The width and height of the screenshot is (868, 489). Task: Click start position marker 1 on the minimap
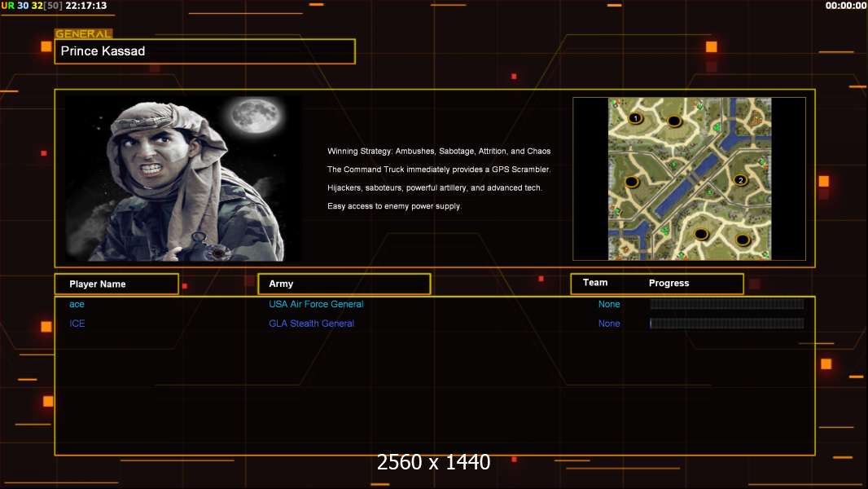[x=635, y=118]
